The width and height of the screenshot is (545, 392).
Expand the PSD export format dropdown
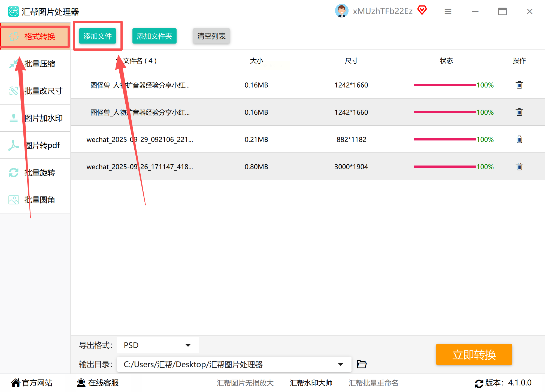[x=188, y=345]
